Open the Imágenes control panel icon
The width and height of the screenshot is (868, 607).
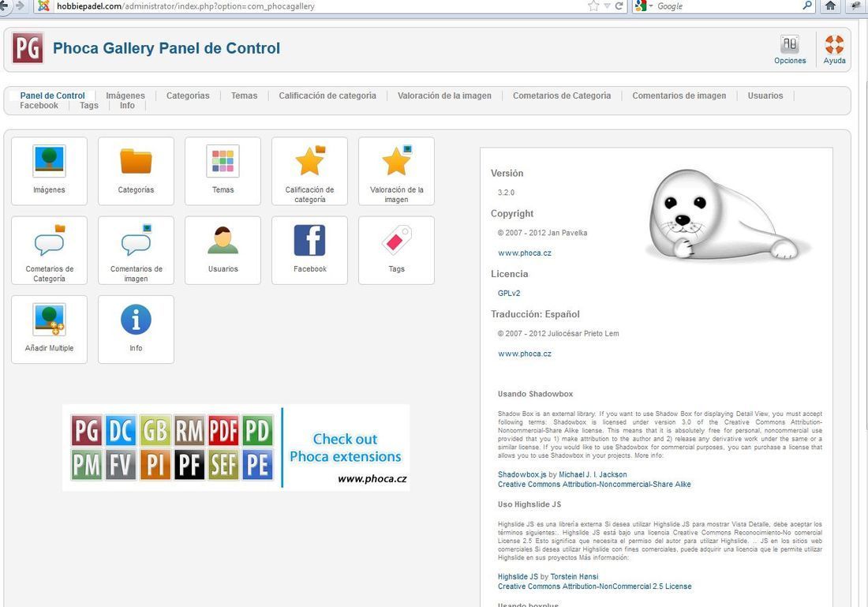49,171
